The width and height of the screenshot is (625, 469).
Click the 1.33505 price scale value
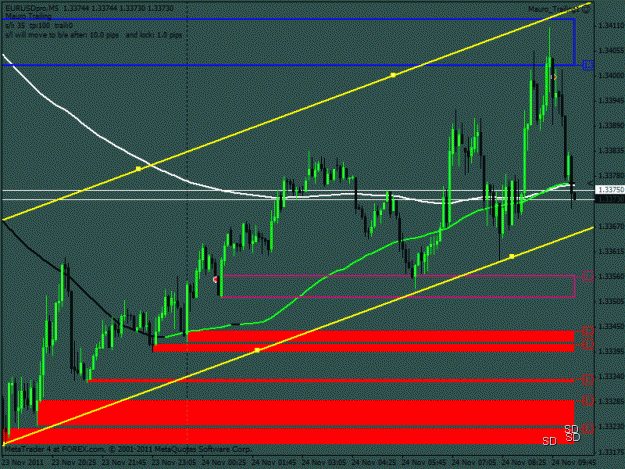pyautogui.click(x=611, y=302)
